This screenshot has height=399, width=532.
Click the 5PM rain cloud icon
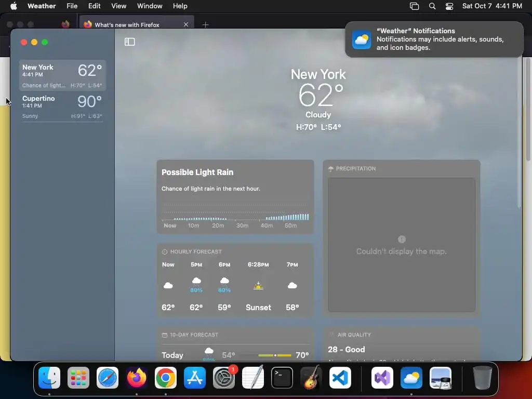(196, 281)
